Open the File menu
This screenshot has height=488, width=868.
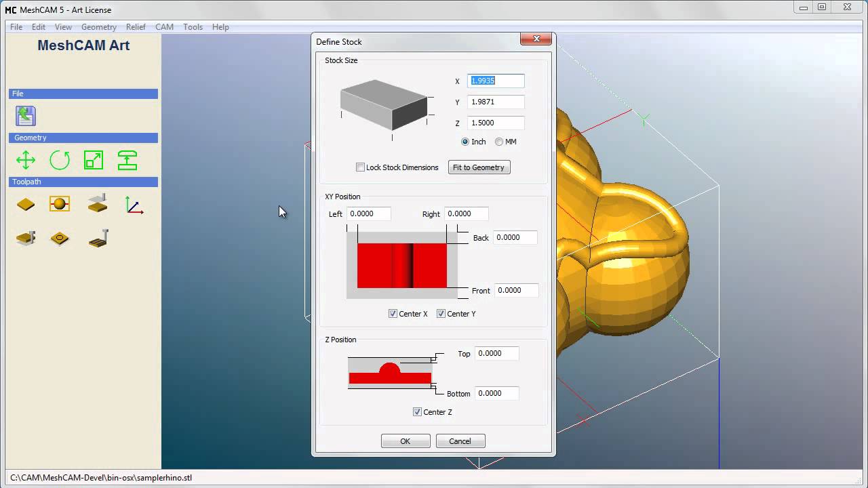point(16,27)
